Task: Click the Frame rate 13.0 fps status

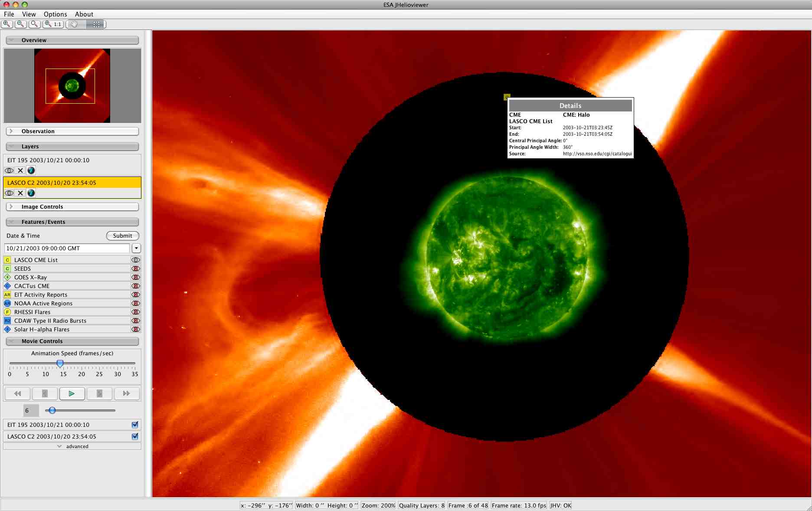Action: (519, 505)
